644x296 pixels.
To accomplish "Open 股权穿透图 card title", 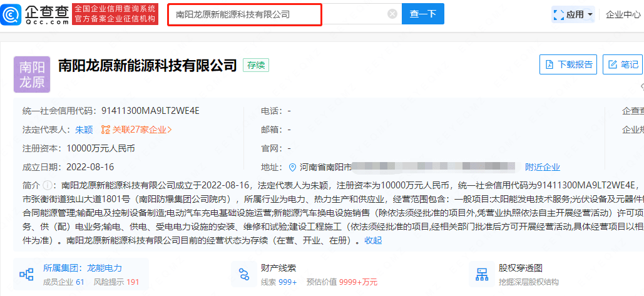I will pos(520,268).
